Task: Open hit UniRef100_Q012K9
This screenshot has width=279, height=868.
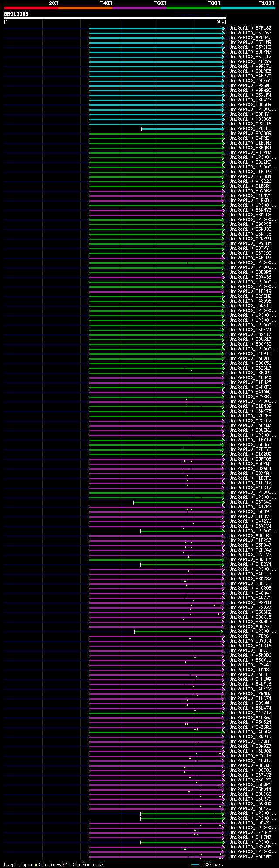Action: coord(250,162)
